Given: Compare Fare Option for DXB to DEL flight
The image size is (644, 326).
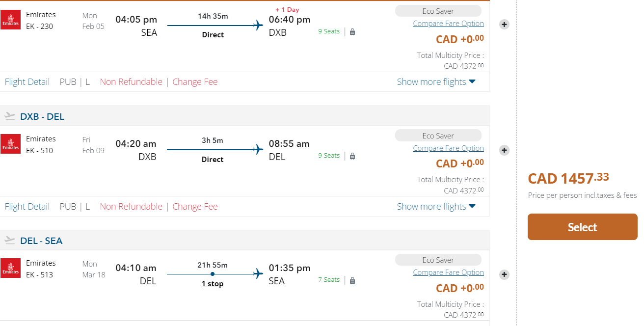Looking at the screenshot, I should point(448,148).
